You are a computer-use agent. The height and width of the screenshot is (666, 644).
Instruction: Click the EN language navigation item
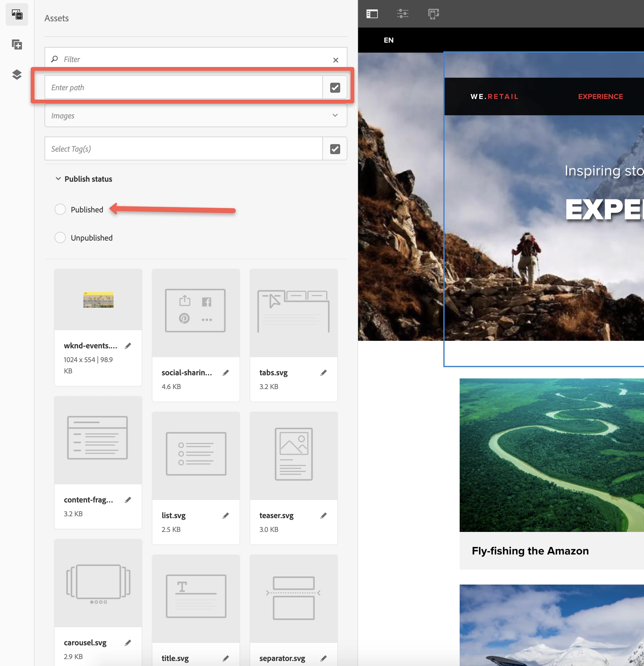[389, 40]
